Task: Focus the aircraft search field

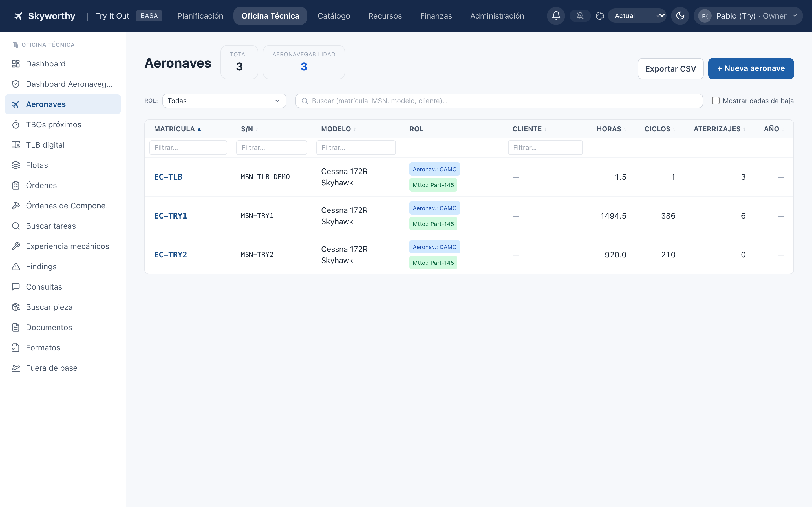Action: [499, 101]
